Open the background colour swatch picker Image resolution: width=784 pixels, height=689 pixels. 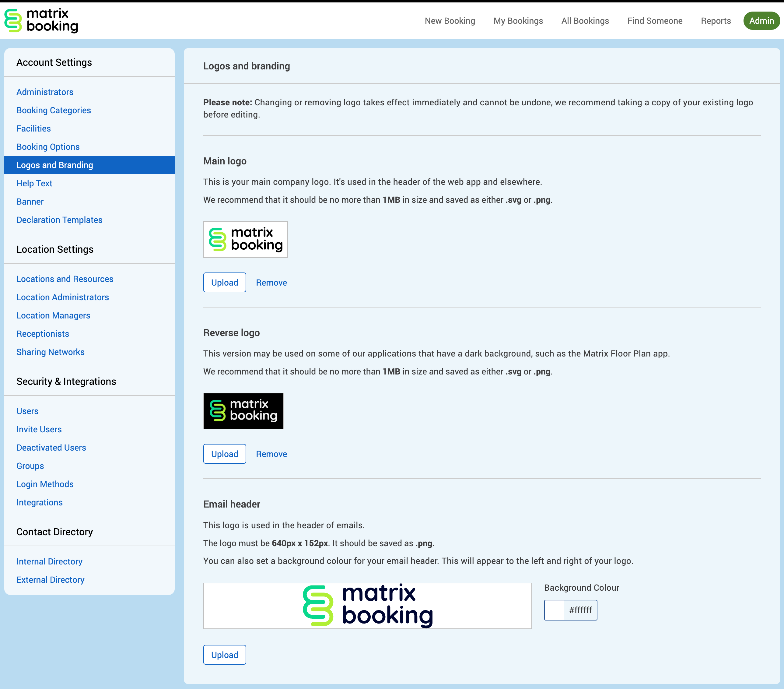[x=554, y=610]
